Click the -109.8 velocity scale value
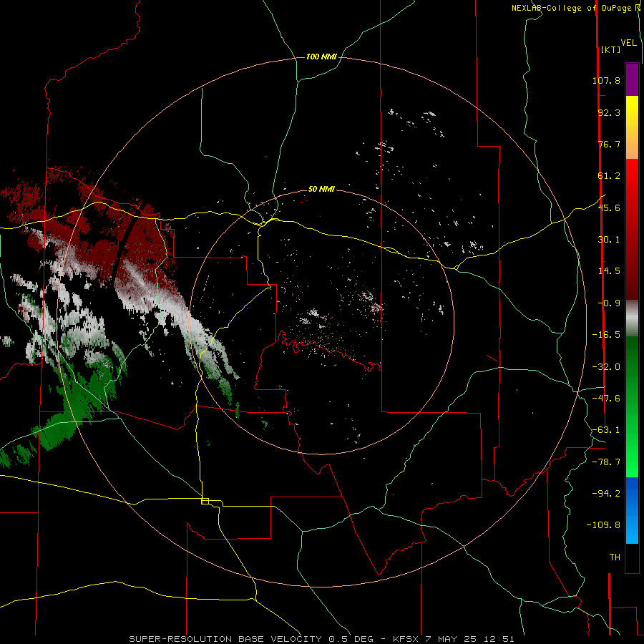The width and height of the screenshot is (644, 644). tap(603, 525)
